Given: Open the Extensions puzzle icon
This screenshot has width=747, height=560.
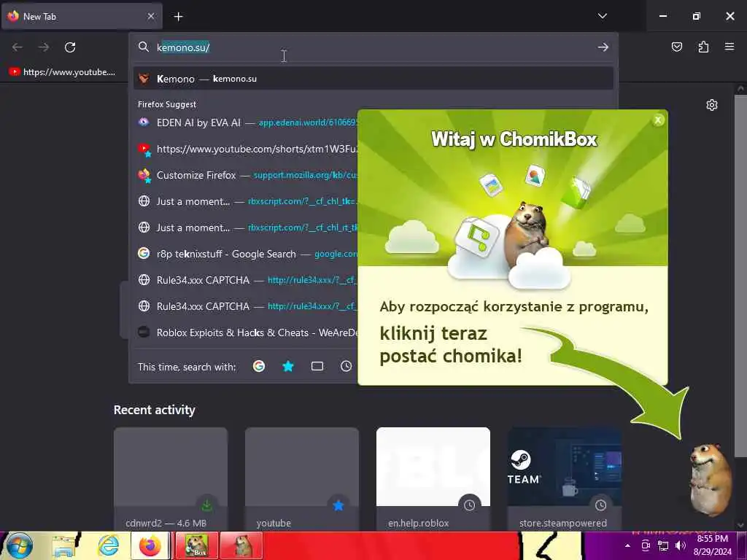Looking at the screenshot, I should (703, 47).
